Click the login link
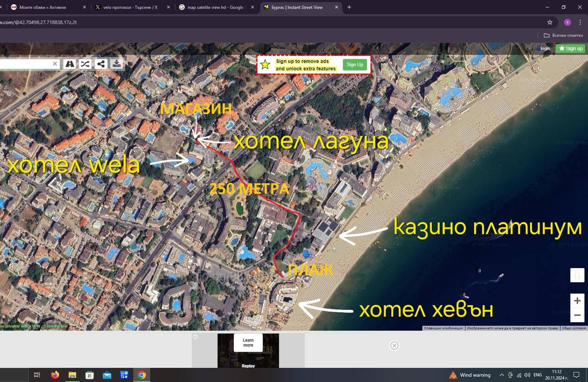 click(x=545, y=48)
